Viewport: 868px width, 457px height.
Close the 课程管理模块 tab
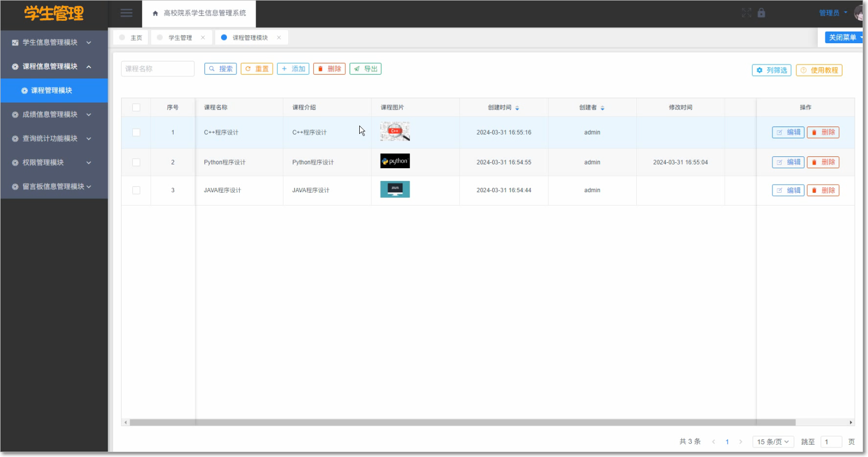[279, 37]
